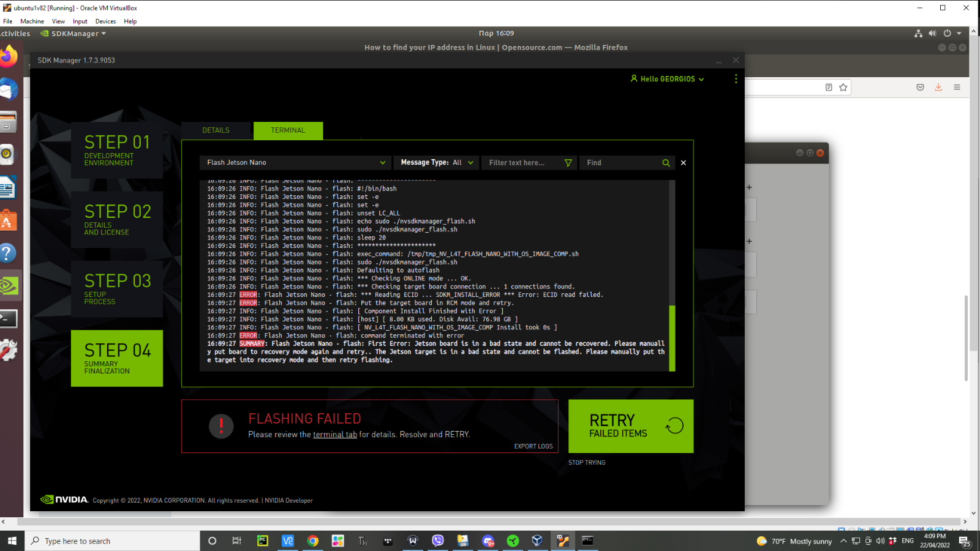Open LibreOffice Writer from the dock
The height and width of the screenshot is (551, 980).
(x=7, y=187)
